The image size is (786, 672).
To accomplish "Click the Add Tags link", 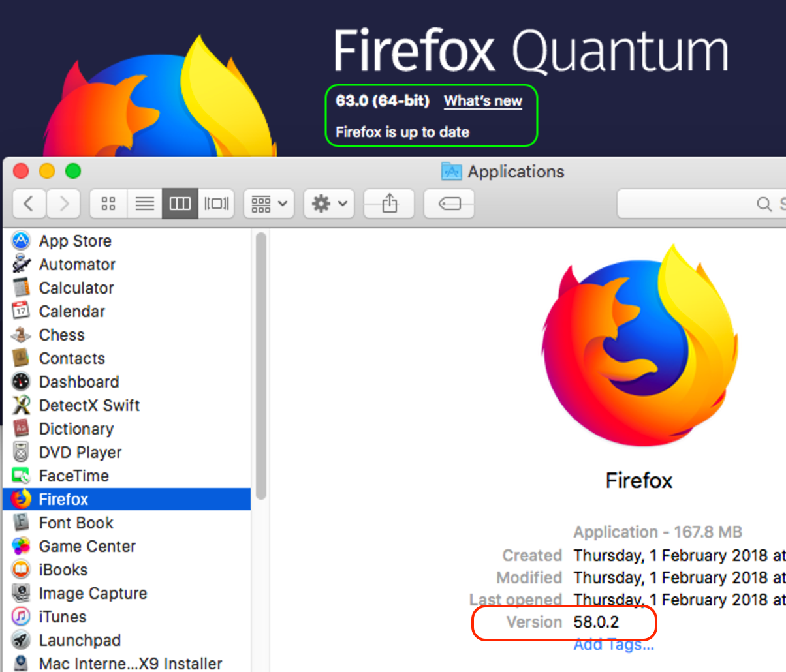I will coord(614,645).
